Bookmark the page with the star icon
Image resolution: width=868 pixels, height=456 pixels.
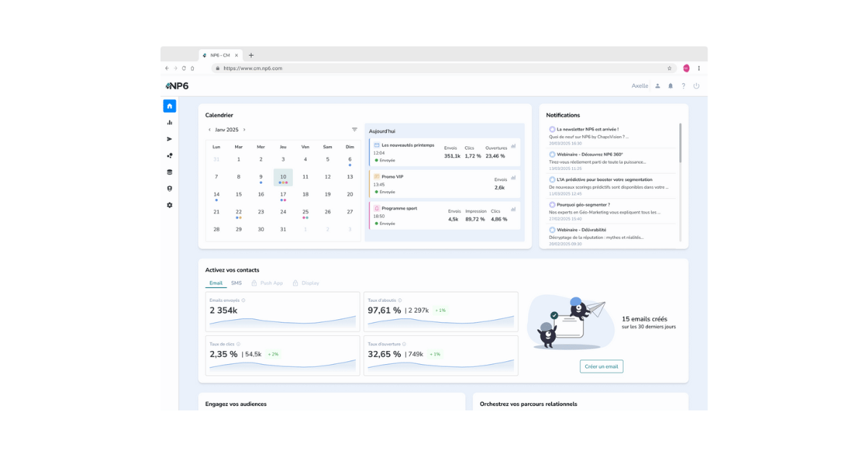point(669,68)
